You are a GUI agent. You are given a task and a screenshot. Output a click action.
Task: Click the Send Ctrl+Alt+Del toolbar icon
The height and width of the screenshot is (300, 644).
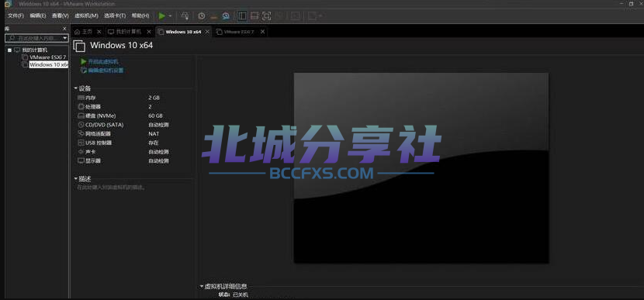[x=185, y=16]
